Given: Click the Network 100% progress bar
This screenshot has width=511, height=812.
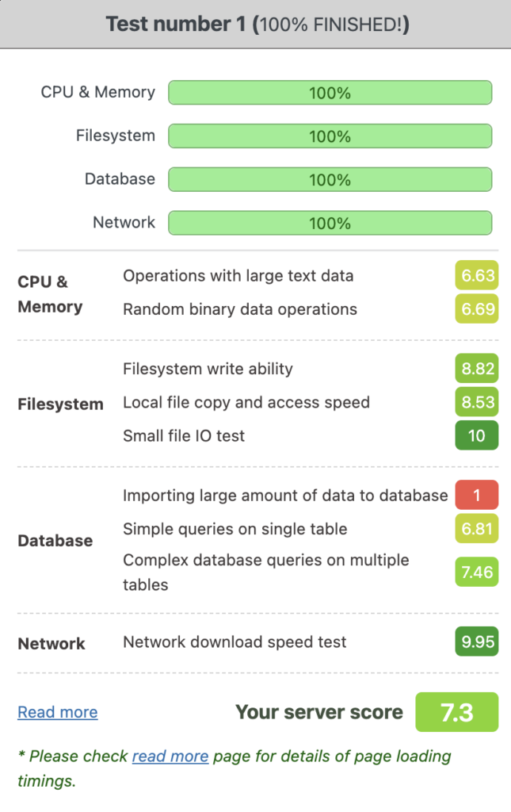Looking at the screenshot, I should tap(330, 223).
